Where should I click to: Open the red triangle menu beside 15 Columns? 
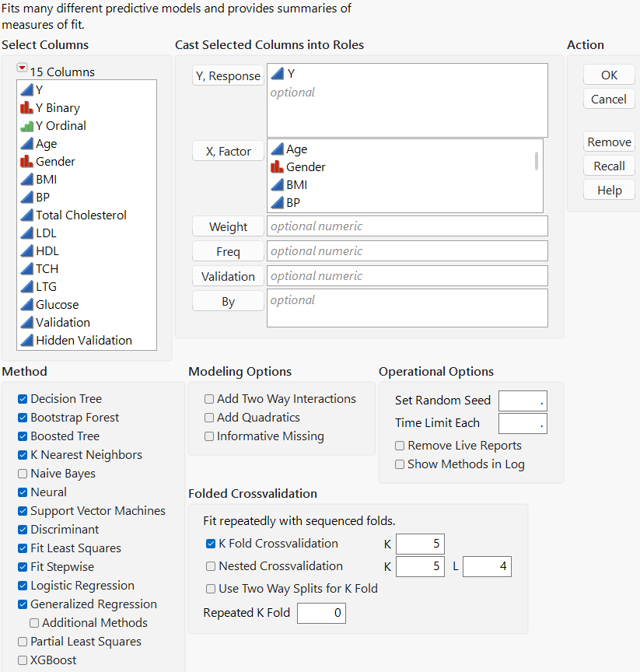click(22, 68)
